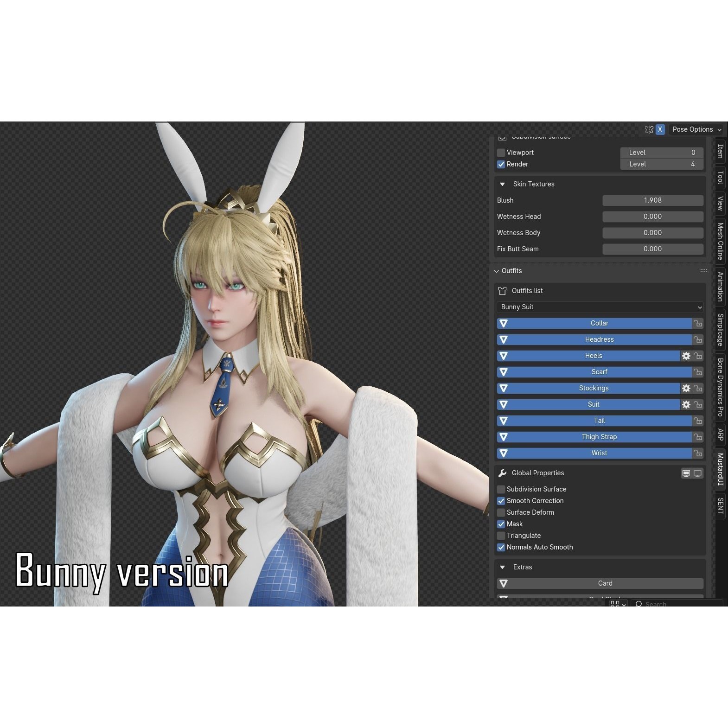Open the Bone Dynamics Pro tab

[720, 387]
